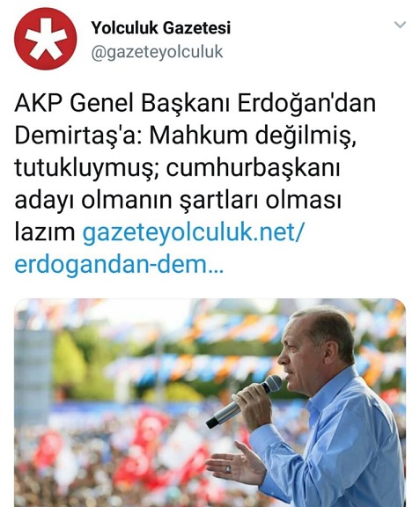Click the word "lazım" before the link
Image resolution: width=420 pixels, height=507 pixels.
point(45,232)
